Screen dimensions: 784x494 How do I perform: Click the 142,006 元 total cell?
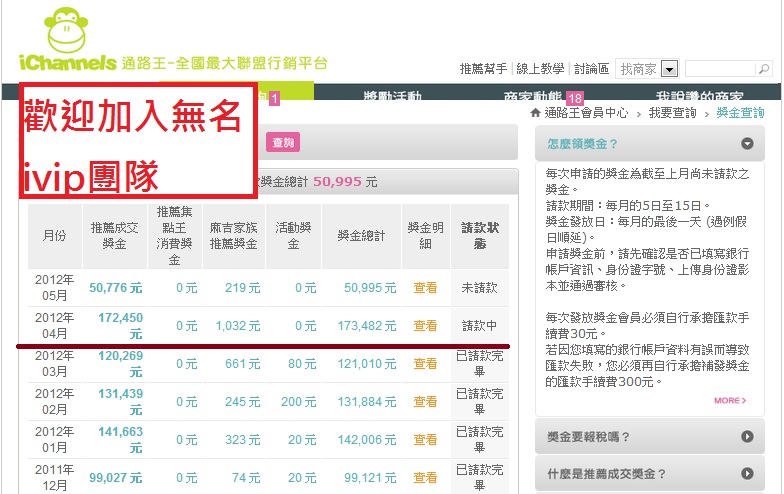367,440
